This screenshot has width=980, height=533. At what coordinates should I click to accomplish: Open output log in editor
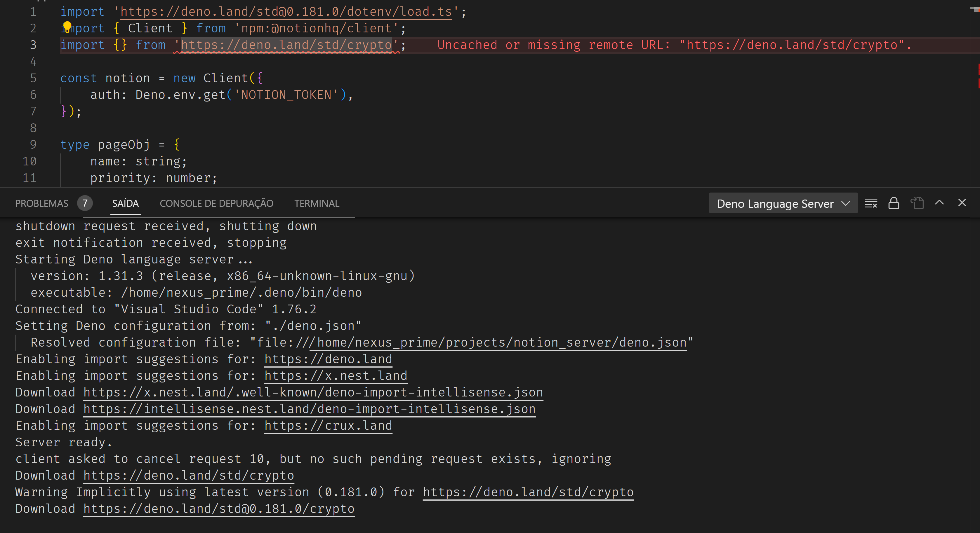click(917, 203)
